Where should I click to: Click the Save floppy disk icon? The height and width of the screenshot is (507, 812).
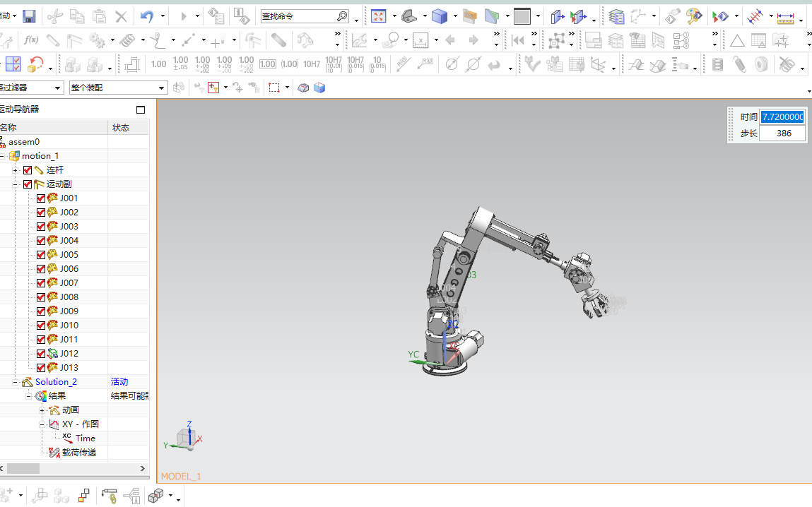(x=29, y=16)
